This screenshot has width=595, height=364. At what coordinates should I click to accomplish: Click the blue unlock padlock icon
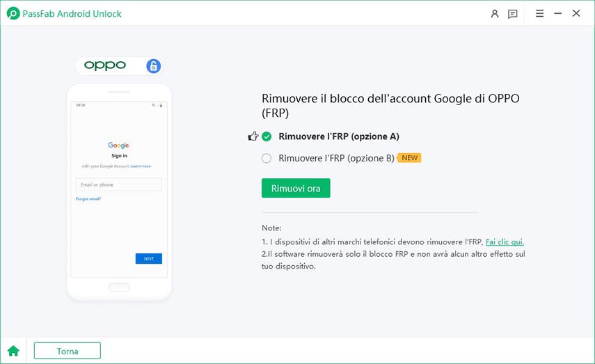pos(154,66)
